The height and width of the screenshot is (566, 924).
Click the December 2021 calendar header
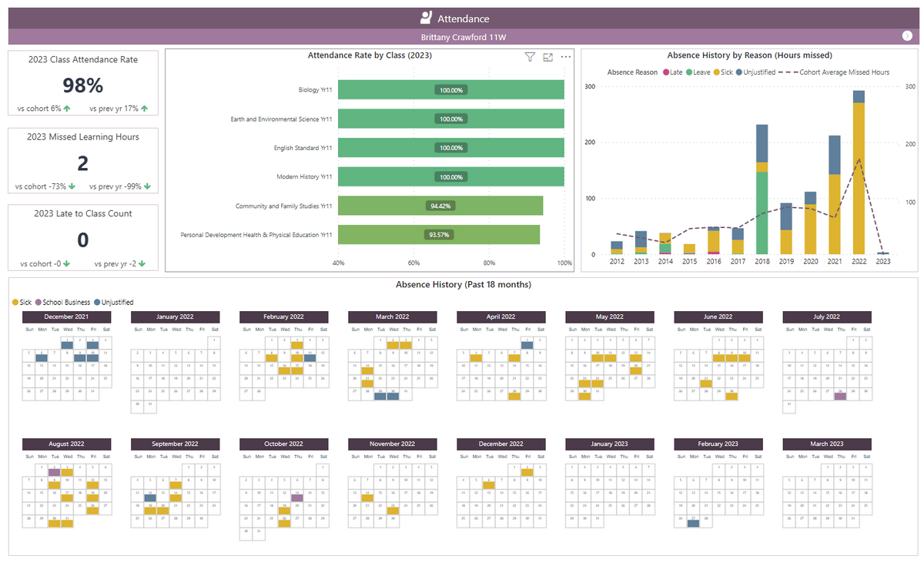[66, 316]
